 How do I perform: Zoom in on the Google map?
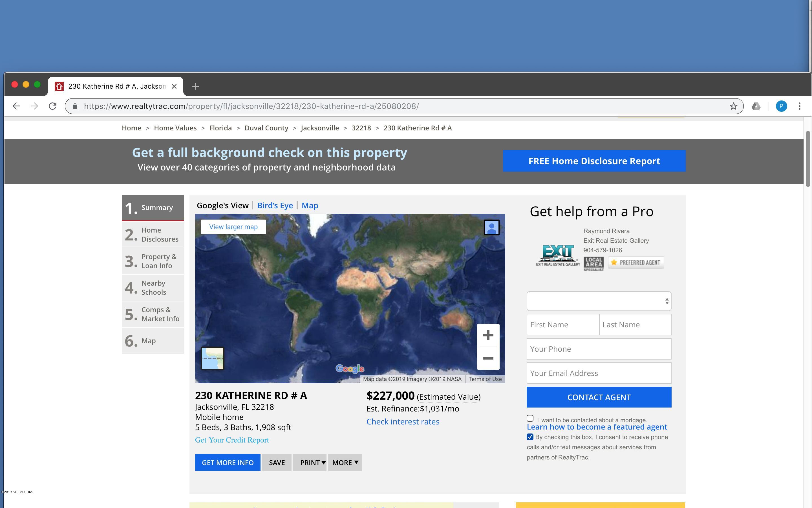488,335
